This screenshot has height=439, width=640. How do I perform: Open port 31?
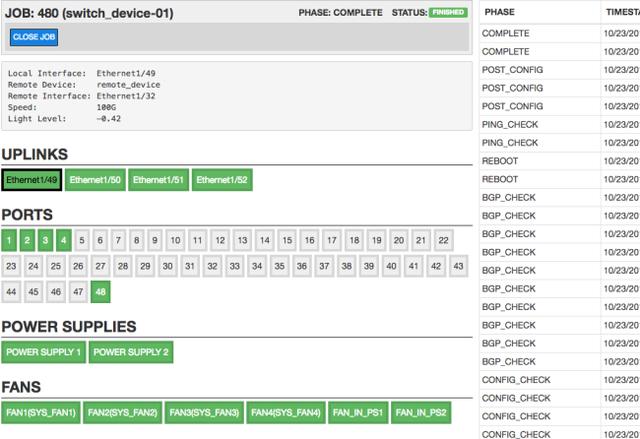point(190,266)
